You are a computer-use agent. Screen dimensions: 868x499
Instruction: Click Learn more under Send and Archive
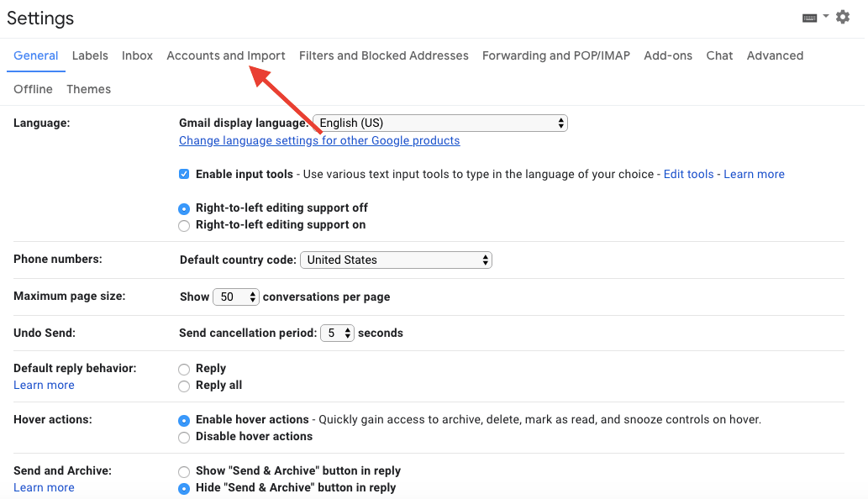44,487
